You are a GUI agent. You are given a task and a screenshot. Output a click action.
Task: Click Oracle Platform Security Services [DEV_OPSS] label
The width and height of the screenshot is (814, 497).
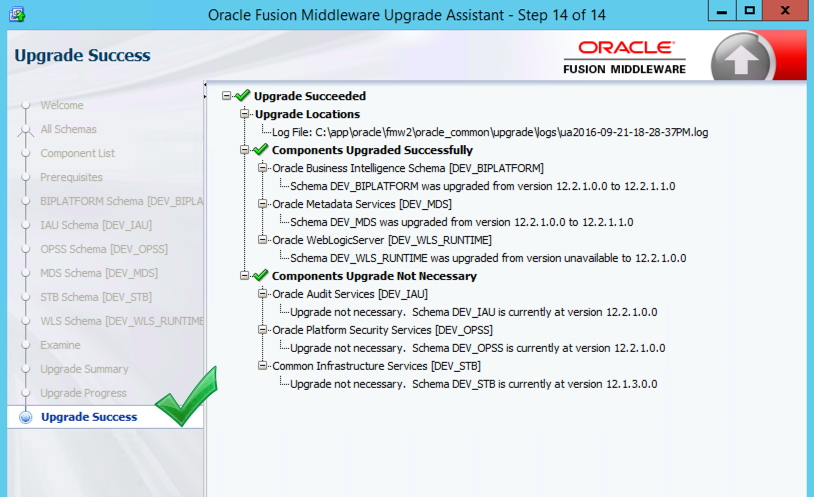tap(382, 330)
